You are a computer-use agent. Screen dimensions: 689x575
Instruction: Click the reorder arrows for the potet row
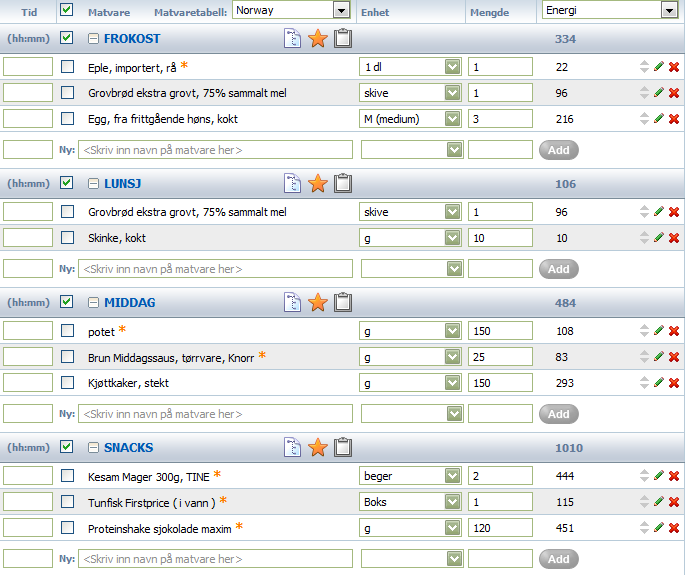[644, 331]
